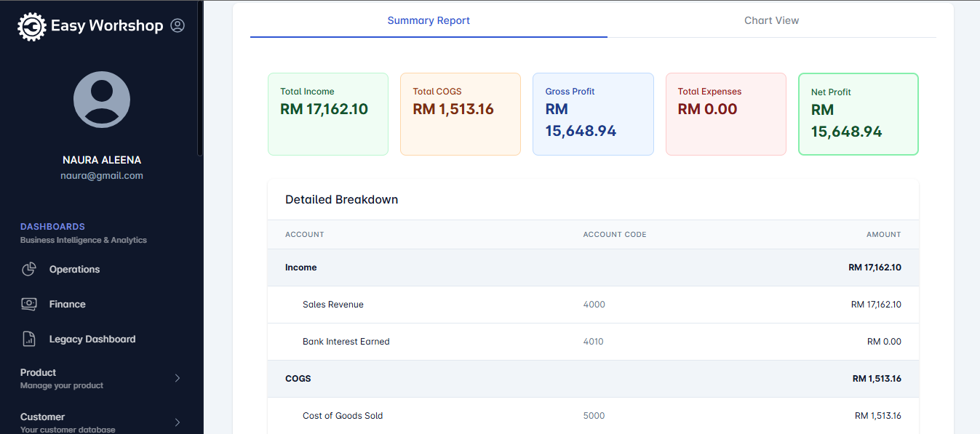Open the Product chevron arrow
Screen dimensions: 980x434
click(177, 378)
